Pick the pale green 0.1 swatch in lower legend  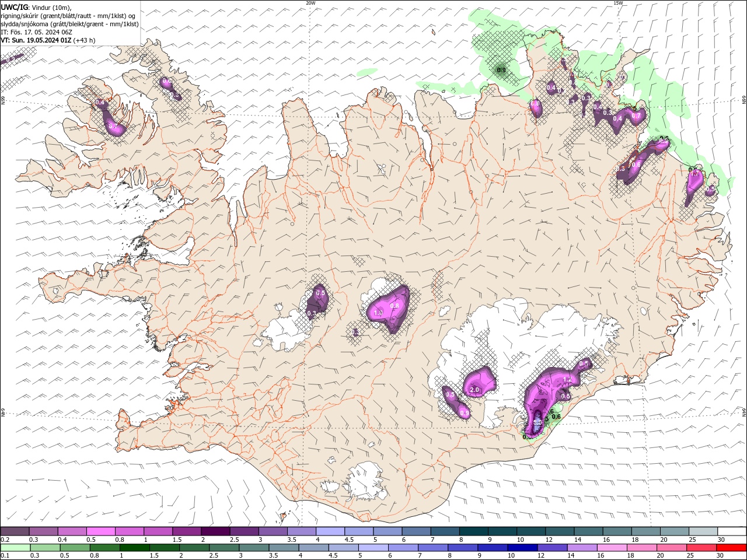[x=15, y=548]
